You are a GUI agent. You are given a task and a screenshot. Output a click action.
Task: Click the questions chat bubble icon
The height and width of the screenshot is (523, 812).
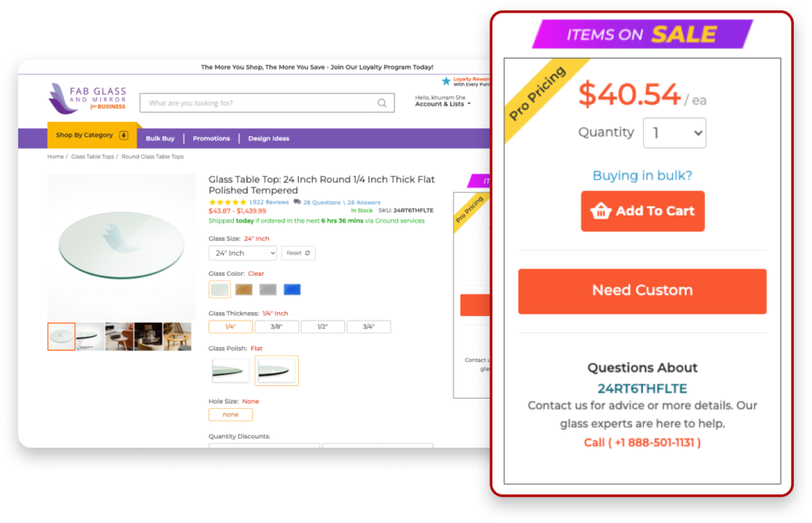[x=297, y=202]
